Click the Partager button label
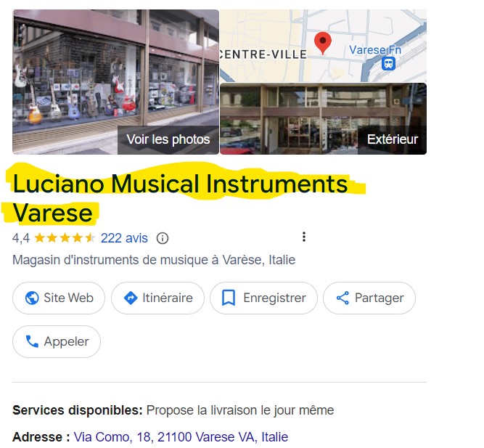The height and width of the screenshot is (448, 484). pyautogui.click(x=379, y=298)
